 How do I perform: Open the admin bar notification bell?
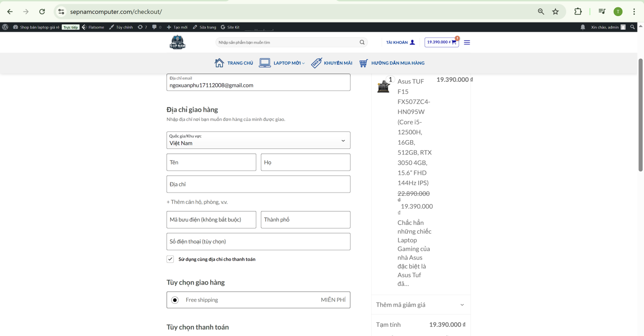point(583,27)
